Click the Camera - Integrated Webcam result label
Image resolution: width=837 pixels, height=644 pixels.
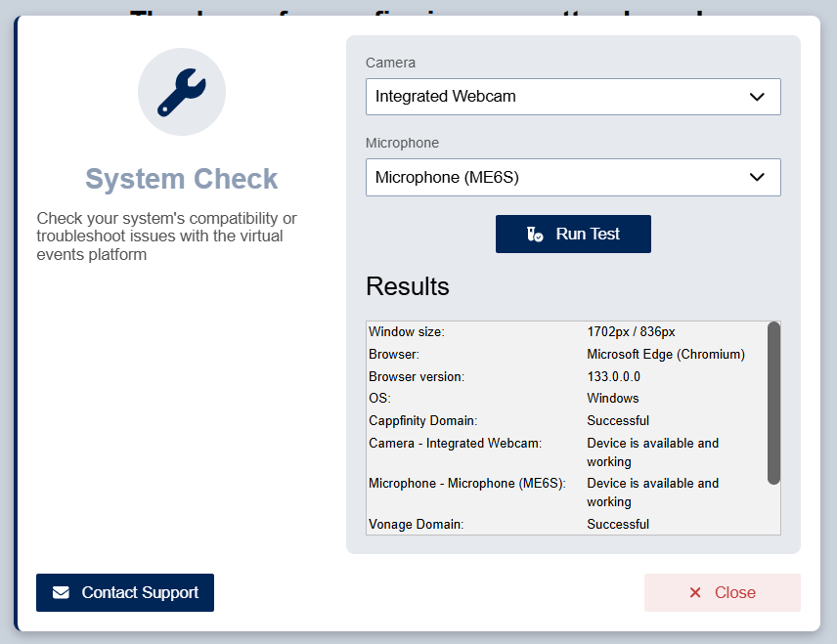pos(455,444)
